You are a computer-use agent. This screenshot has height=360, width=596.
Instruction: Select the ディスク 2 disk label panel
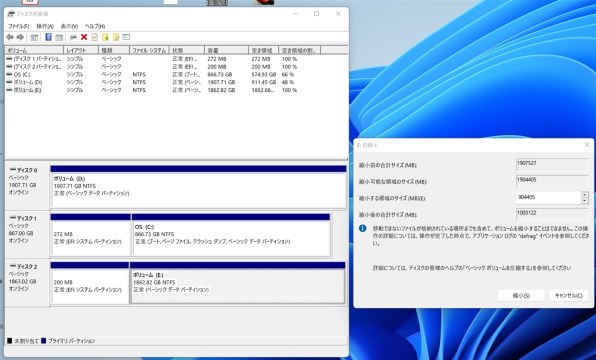click(x=27, y=282)
